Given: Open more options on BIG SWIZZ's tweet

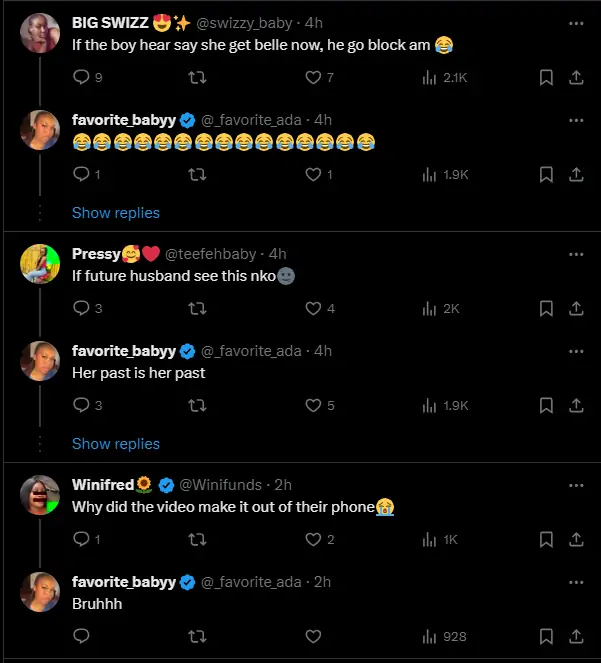Looking at the screenshot, I should pos(575,22).
